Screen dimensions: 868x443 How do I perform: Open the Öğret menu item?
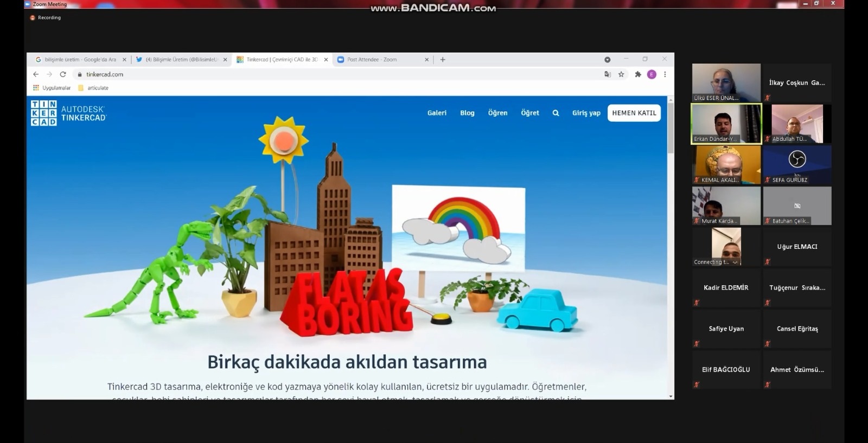(x=530, y=113)
